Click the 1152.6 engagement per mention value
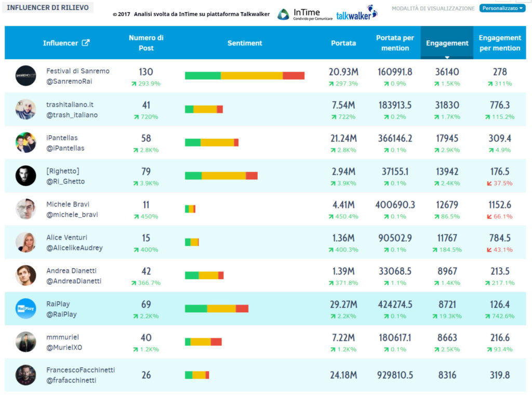The width and height of the screenshot is (532, 396). (x=500, y=205)
